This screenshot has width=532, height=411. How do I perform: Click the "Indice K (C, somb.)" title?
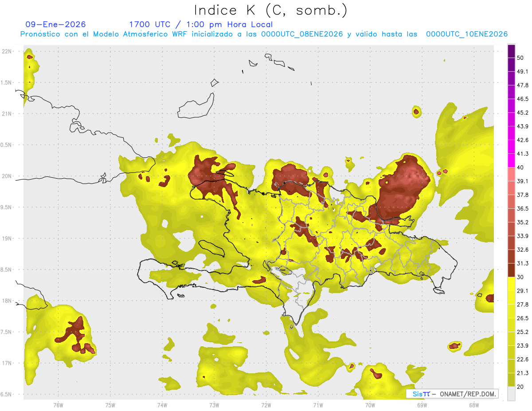(x=271, y=10)
